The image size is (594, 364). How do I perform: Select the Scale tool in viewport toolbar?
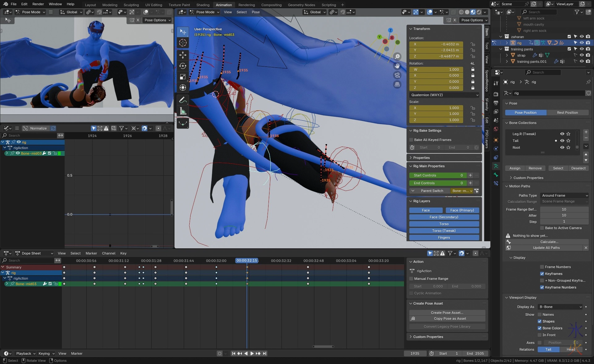tap(183, 77)
